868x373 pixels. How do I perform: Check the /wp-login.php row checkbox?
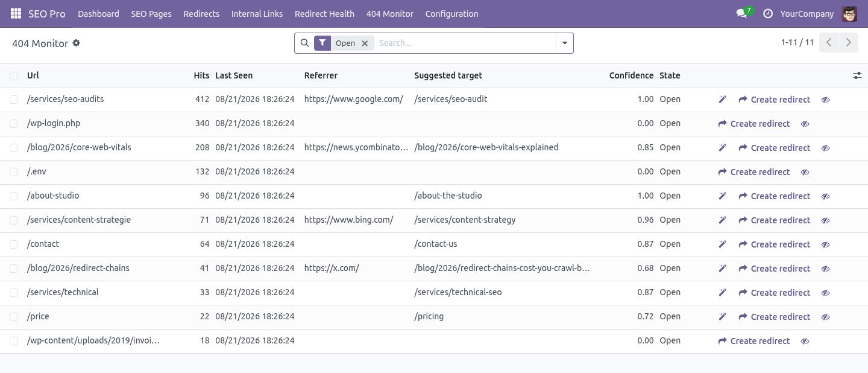[14, 124]
